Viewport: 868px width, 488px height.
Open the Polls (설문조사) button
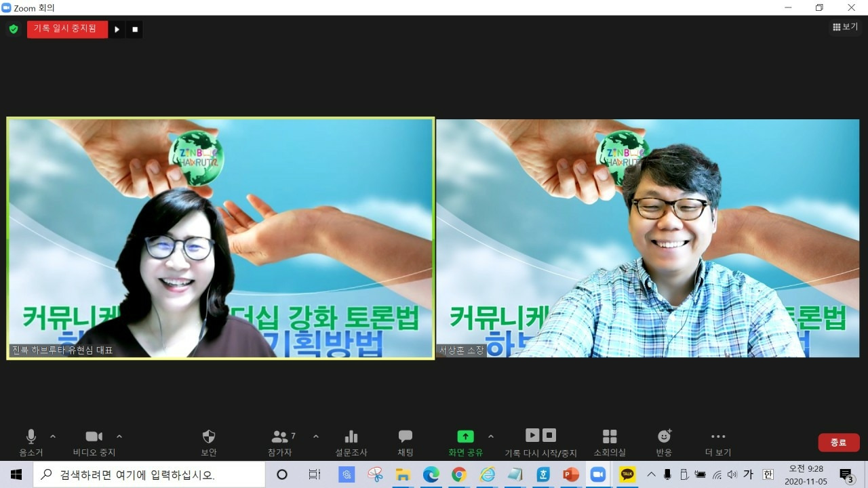pyautogui.click(x=351, y=442)
